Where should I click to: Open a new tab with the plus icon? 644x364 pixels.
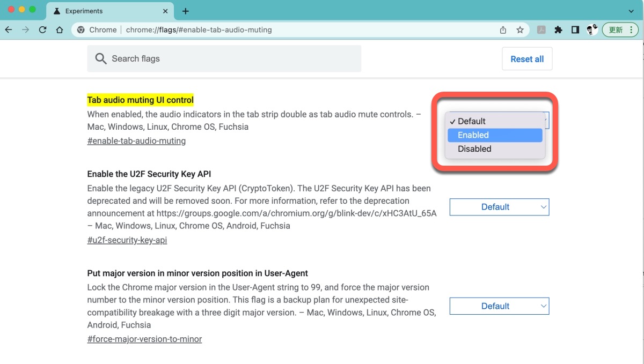186,11
